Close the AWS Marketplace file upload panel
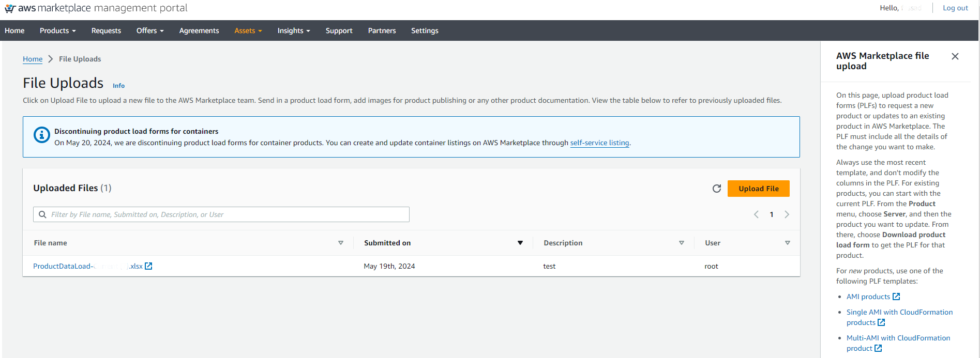The image size is (980, 358). [x=955, y=56]
